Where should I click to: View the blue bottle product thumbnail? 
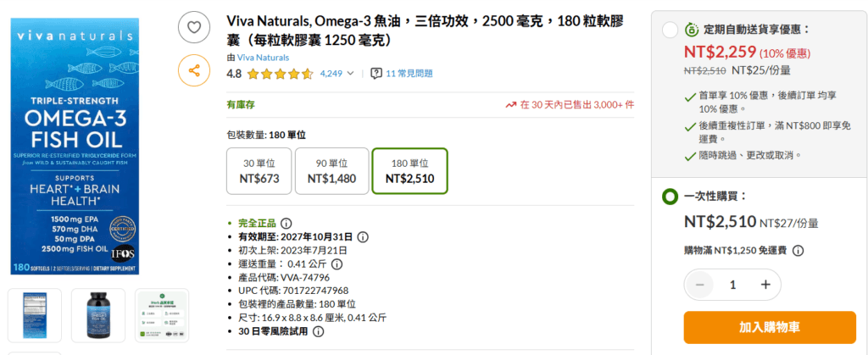point(98,315)
